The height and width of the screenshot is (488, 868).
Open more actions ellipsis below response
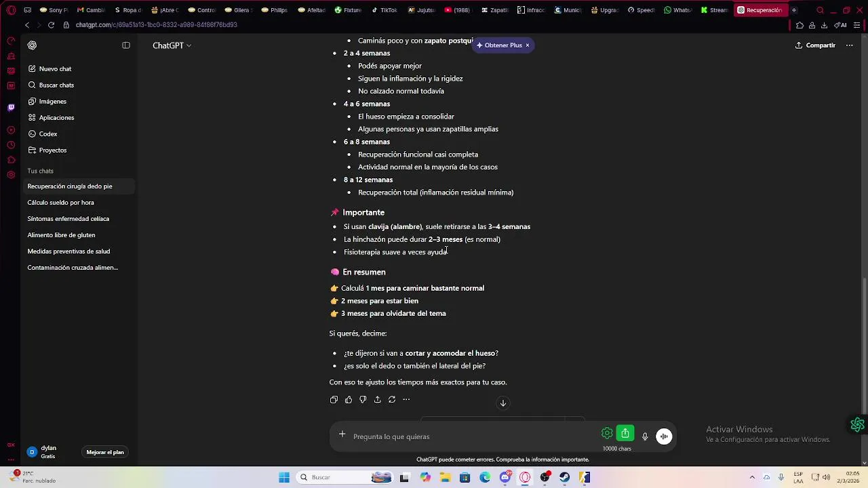pyautogui.click(x=406, y=400)
